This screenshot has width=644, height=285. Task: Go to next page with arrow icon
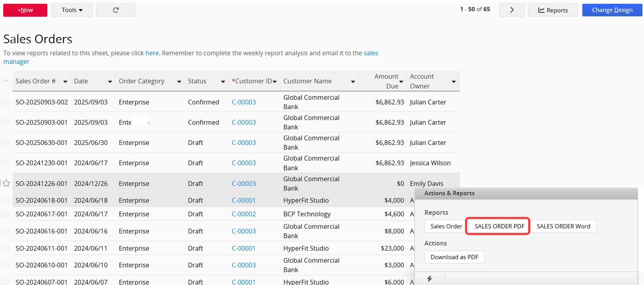(511, 10)
